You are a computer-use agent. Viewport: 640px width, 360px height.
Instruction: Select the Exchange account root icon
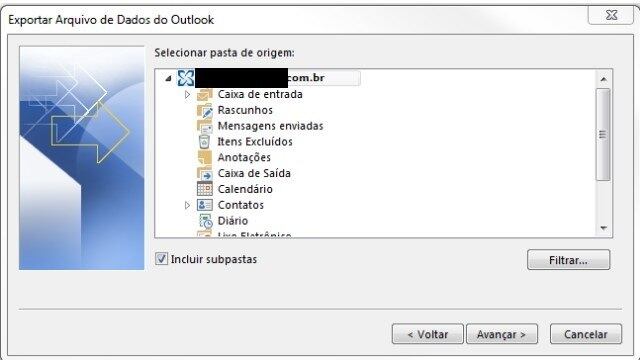tap(186, 78)
